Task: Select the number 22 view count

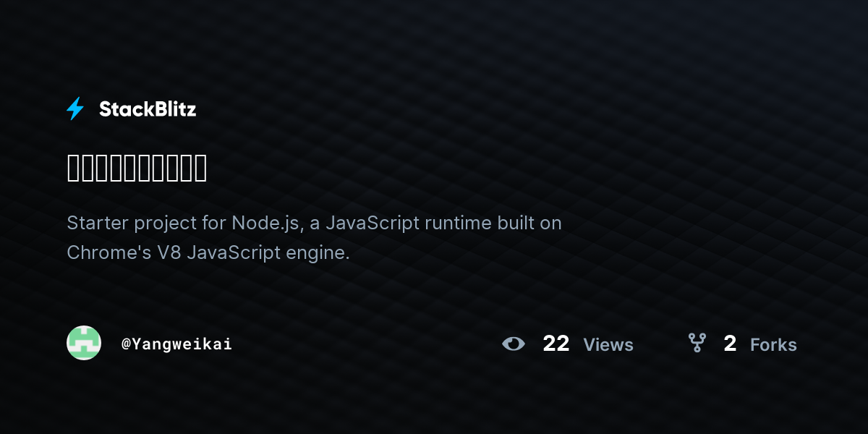Action: click(556, 344)
